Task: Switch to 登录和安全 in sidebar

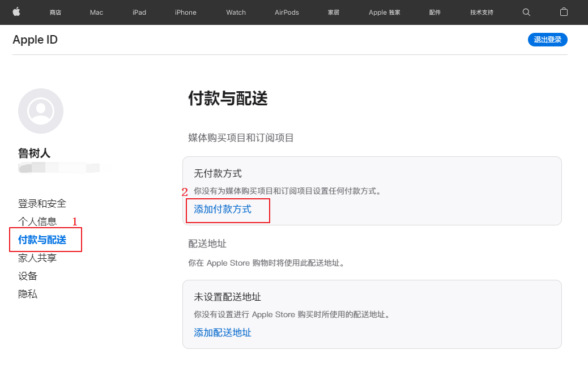Action: coord(42,203)
